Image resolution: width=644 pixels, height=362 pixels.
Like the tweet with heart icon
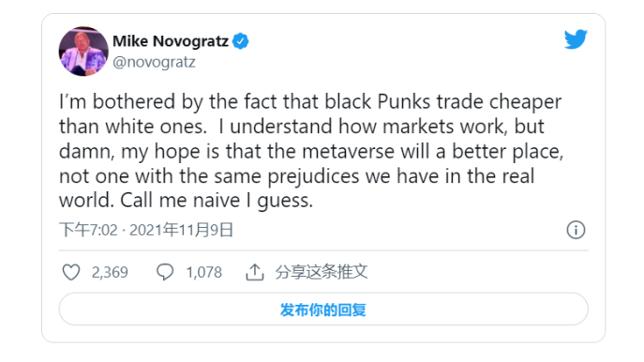[x=71, y=272]
